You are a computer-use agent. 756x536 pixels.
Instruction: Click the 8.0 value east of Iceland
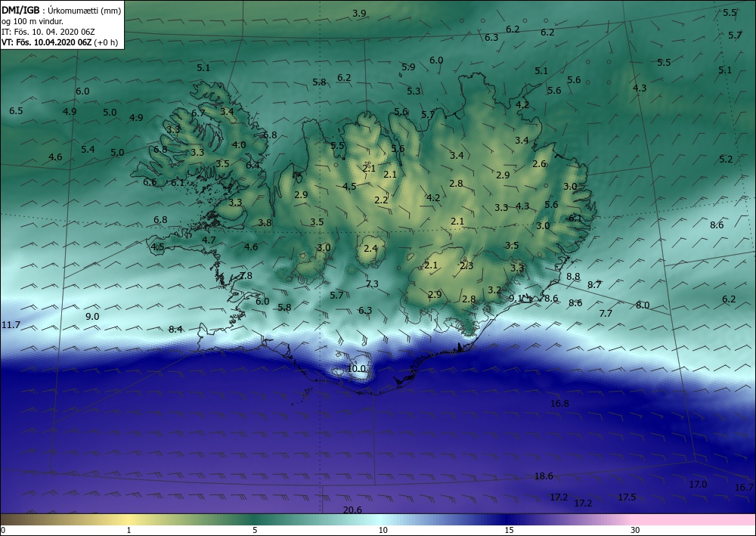point(642,305)
